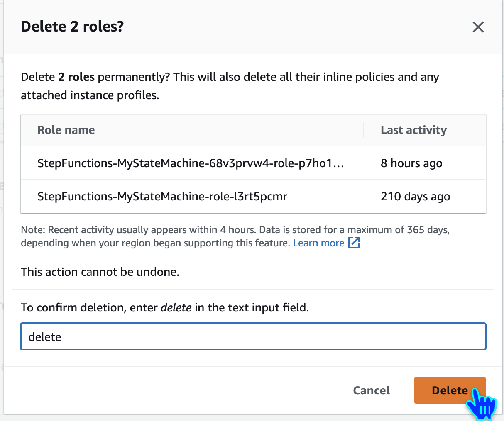The height and width of the screenshot is (421, 504).
Task: Click the "To confirm deletion" instruction label
Action: tap(90, 308)
